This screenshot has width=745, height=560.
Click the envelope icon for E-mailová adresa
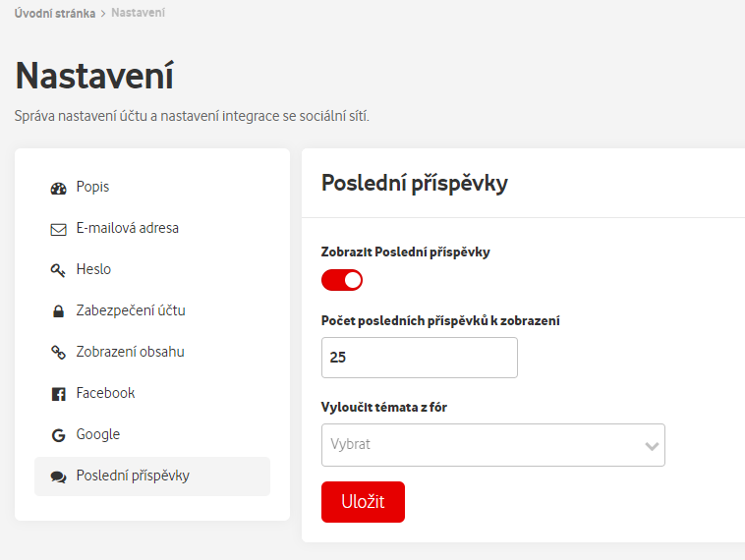point(58,230)
